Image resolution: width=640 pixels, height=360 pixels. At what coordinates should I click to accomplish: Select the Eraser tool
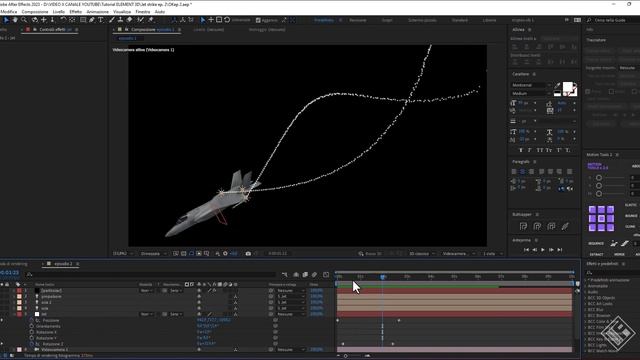[x=129, y=20]
